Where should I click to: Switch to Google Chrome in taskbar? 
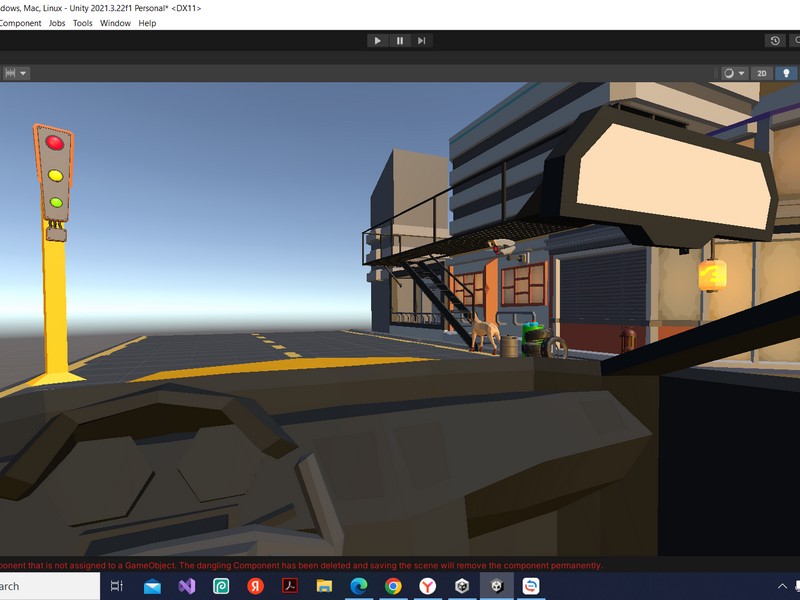tap(393, 586)
